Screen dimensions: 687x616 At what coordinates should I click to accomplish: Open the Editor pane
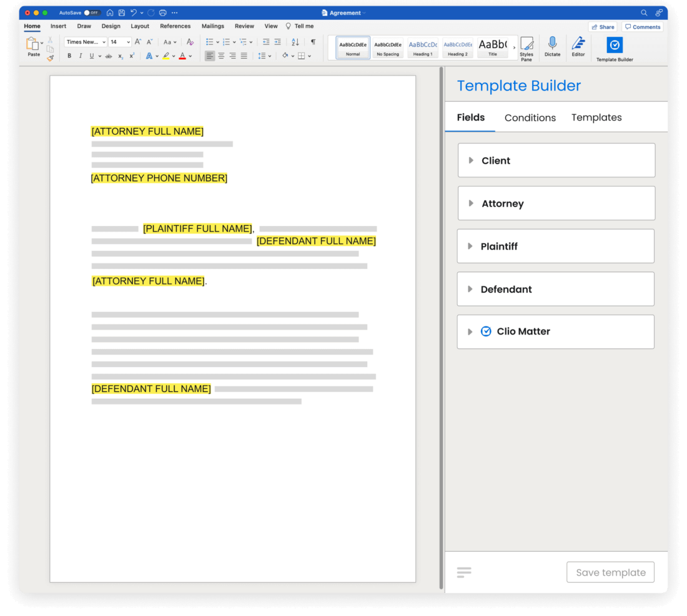578,45
